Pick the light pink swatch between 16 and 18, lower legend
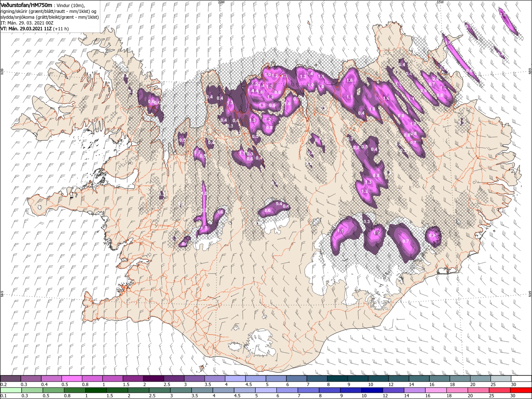Image resolution: width=532 pixels, height=399 pixels. click(436, 390)
